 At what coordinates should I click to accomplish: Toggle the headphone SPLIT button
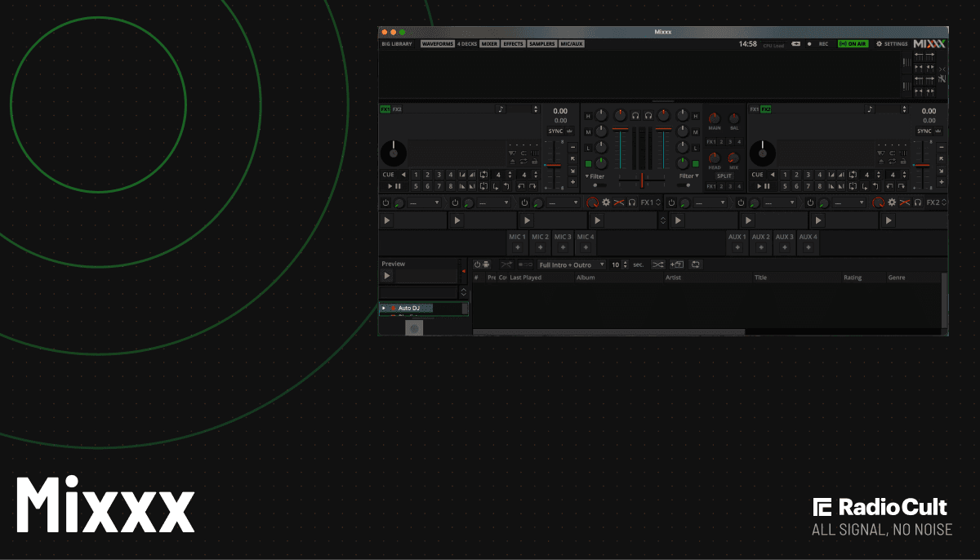click(724, 176)
